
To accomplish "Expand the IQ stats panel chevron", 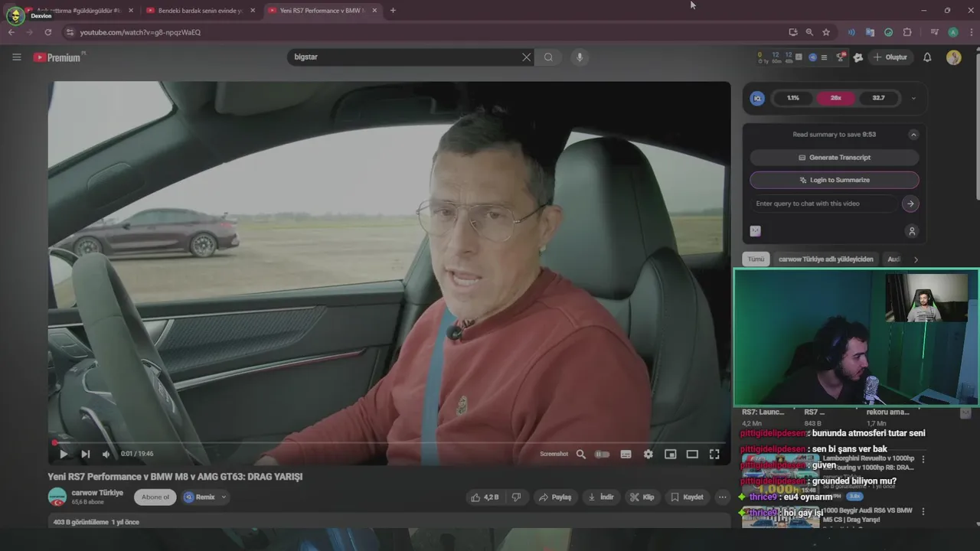I will click(x=913, y=98).
